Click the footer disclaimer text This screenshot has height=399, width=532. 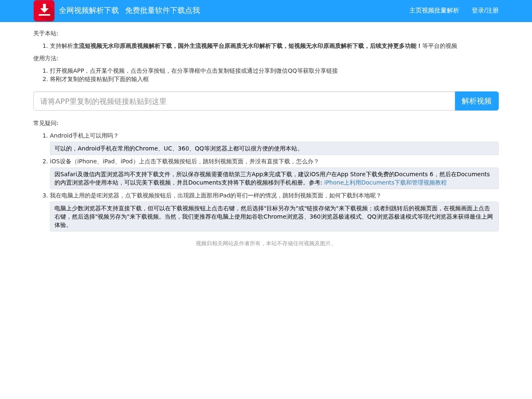click(266, 244)
